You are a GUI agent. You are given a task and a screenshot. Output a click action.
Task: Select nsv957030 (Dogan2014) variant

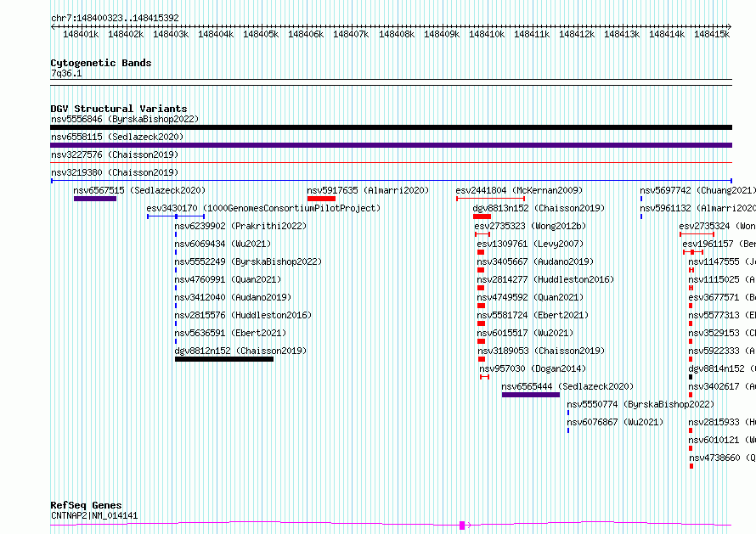pos(533,368)
